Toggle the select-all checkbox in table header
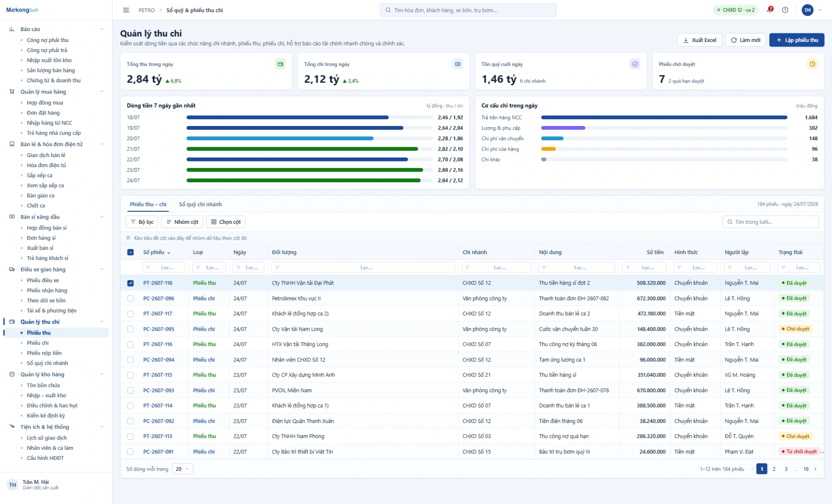This screenshot has width=832, height=504. [x=130, y=252]
